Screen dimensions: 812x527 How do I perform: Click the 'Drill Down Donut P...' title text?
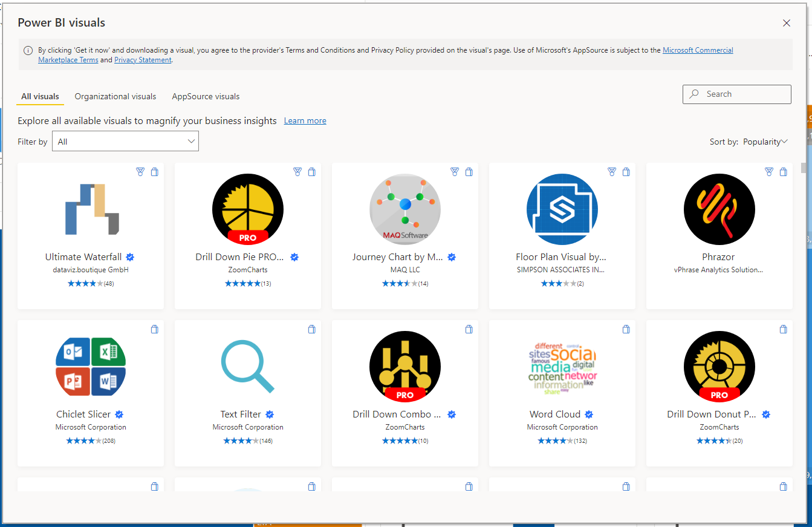(x=712, y=414)
